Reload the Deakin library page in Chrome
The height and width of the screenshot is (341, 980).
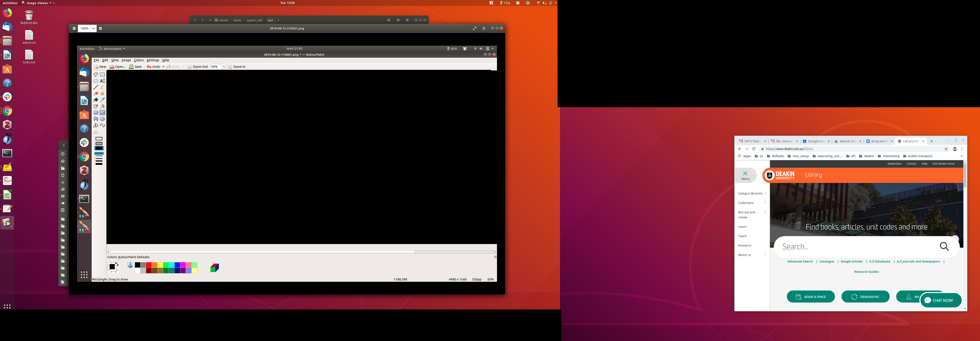pyautogui.click(x=754, y=149)
